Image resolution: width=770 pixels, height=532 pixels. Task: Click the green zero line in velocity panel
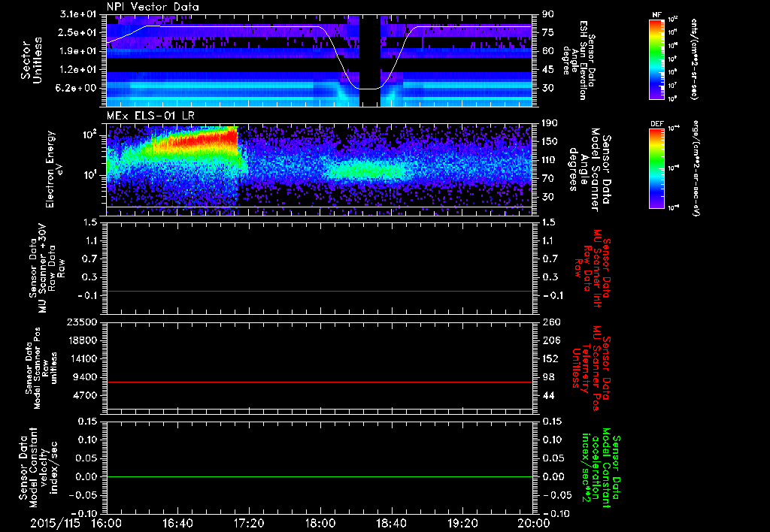pyautogui.click(x=319, y=476)
